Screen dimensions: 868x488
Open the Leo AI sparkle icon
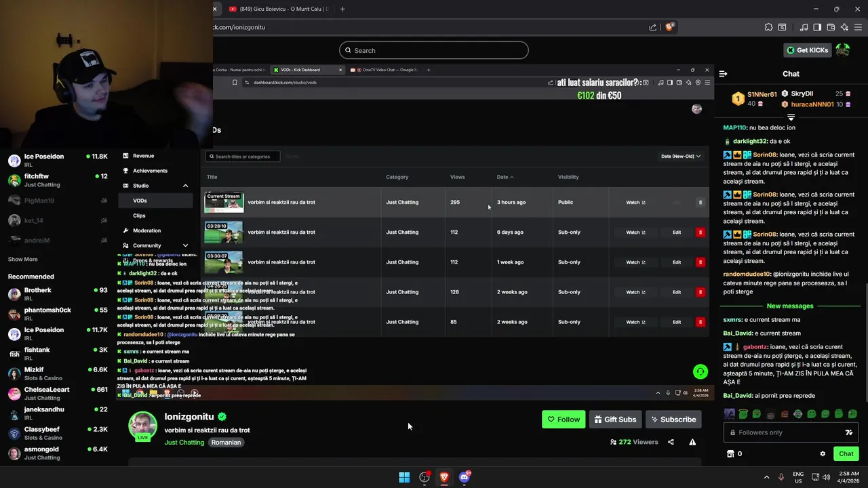pos(844,27)
